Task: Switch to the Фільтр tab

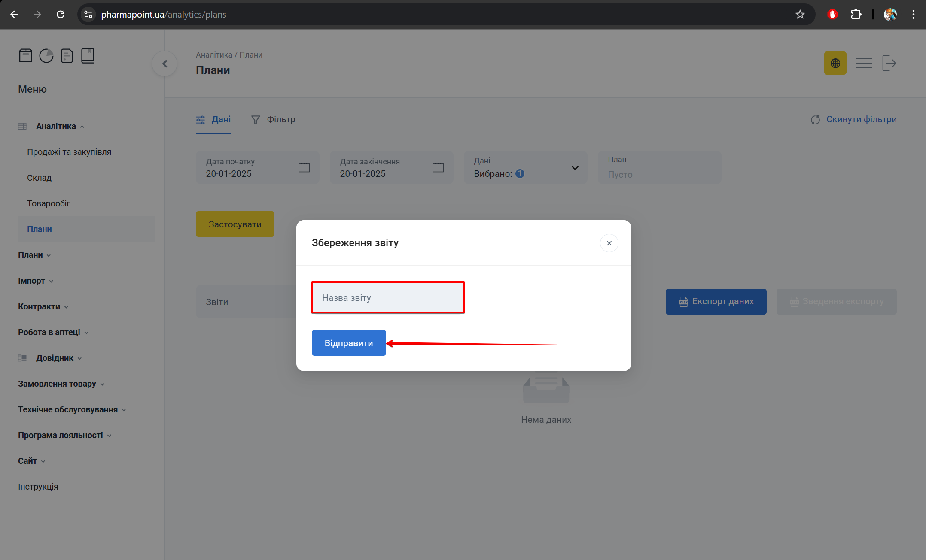Action: (x=274, y=120)
